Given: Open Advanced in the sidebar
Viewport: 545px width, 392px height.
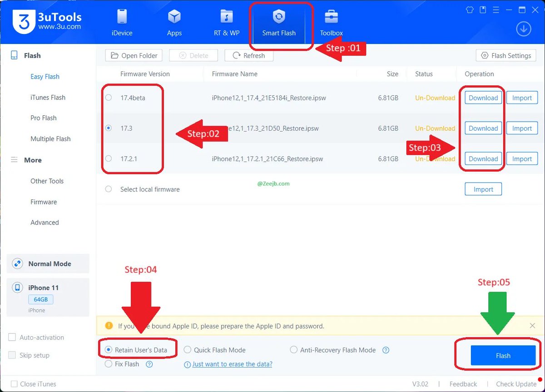Looking at the screenshot, I should coord(45,222).
